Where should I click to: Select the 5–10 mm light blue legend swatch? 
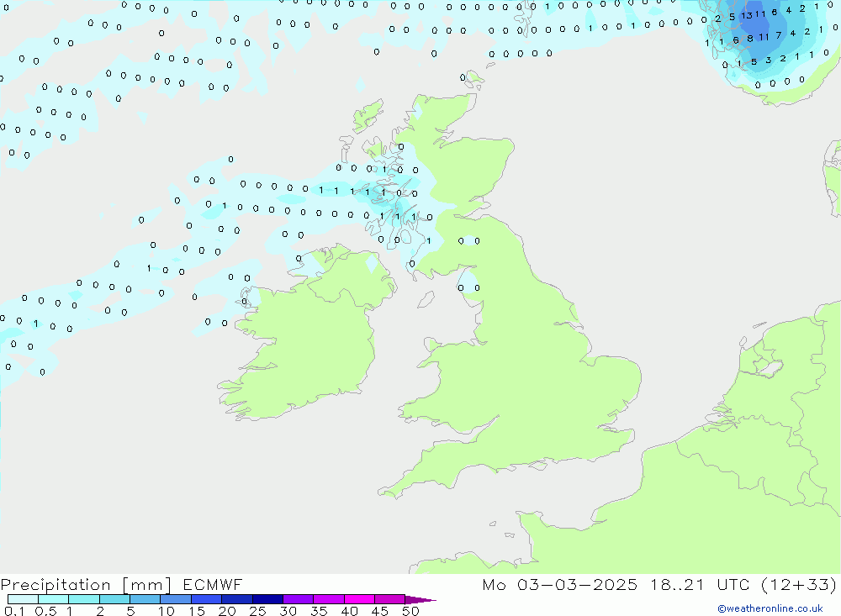click(x=145, y=599)
